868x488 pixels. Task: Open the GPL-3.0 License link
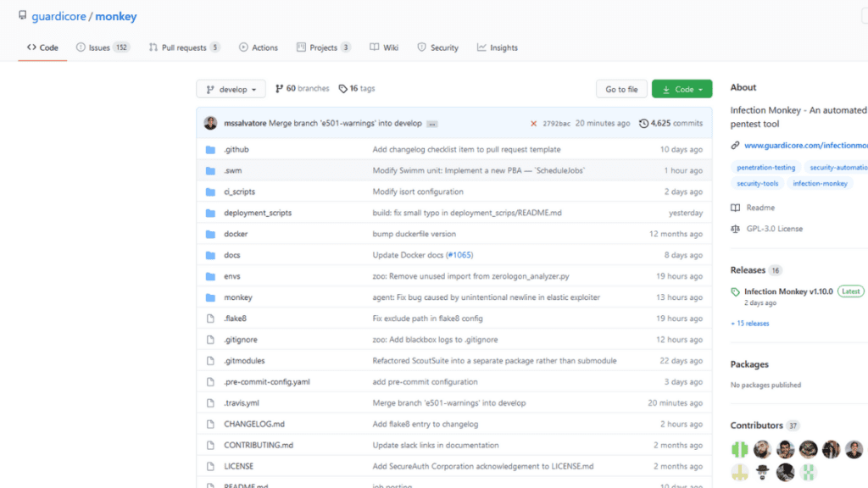pyautogui.click(x=775, y=229)
